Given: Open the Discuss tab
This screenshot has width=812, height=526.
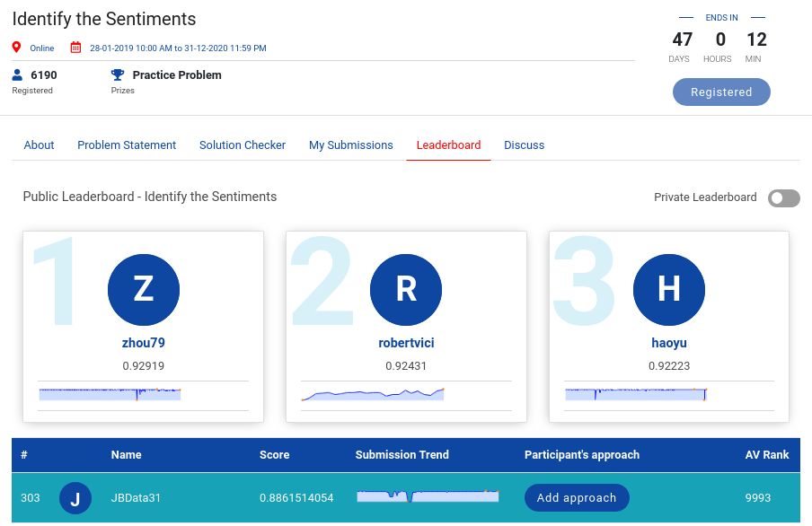Looking at the screenshot, I should [x=524, y=145].
